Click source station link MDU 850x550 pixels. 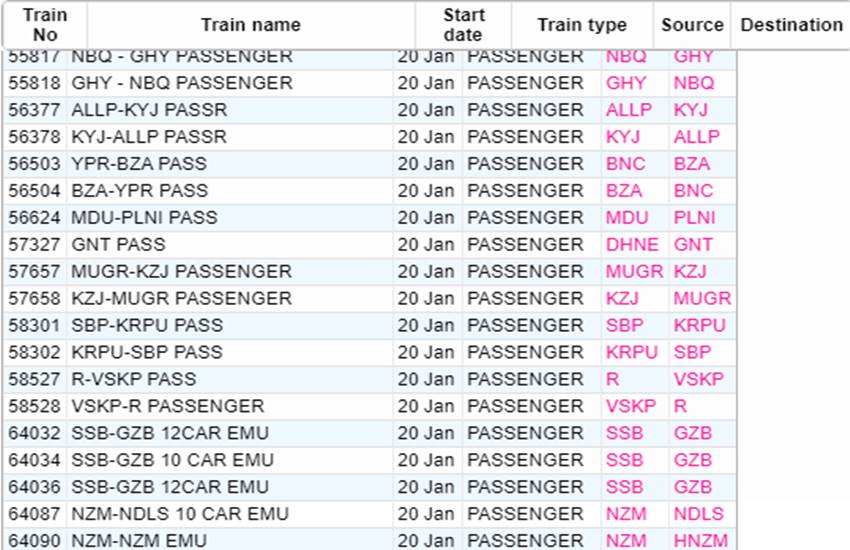pyautogui.click(x=627, y=218)
